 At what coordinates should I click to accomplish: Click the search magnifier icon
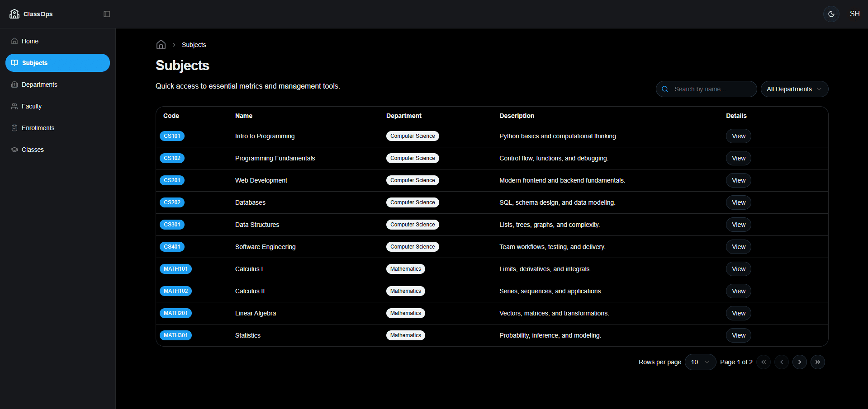[665, 89]
